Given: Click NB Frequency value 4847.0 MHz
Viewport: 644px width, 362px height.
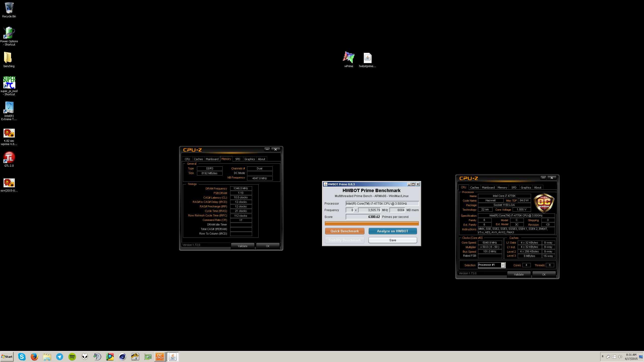Looking at the screenshot, I should tap(260, 178).
